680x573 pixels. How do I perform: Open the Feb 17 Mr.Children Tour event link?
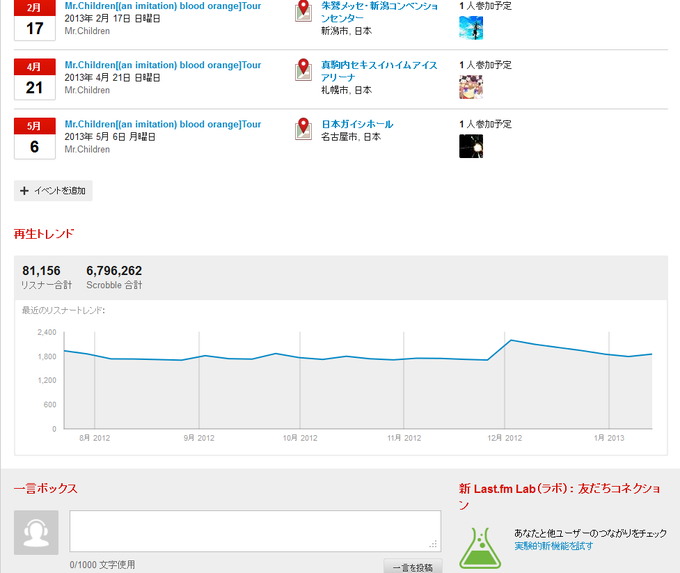[163, 6]
